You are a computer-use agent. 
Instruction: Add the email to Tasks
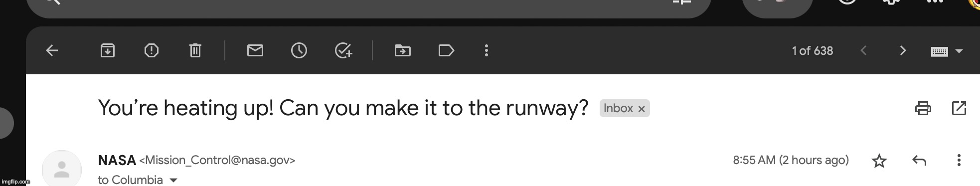(x=343, y=50)
